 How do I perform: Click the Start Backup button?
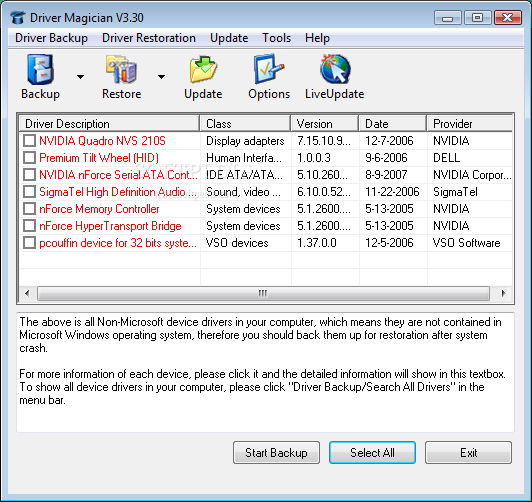point(276,452)
